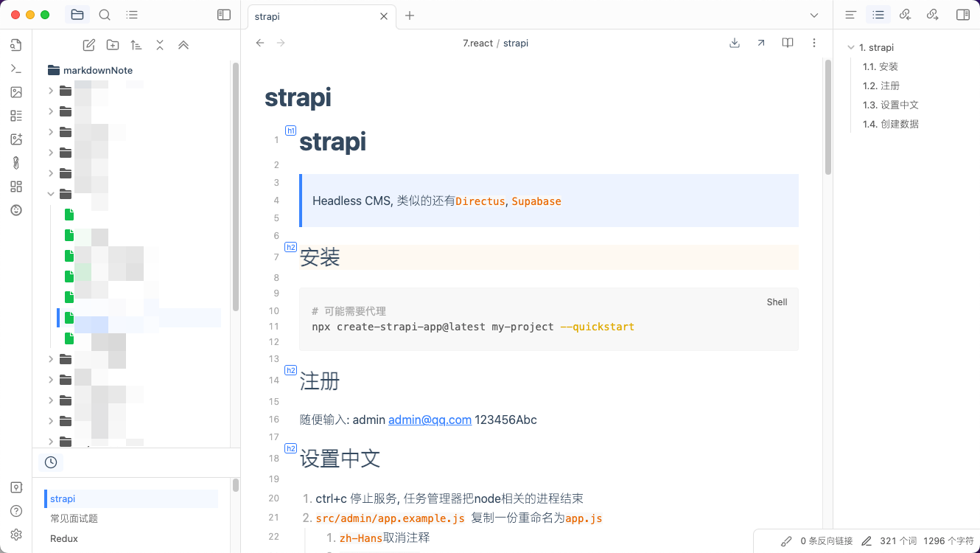
Task: Click the editor vertical scrollbar
Action: 827,118
